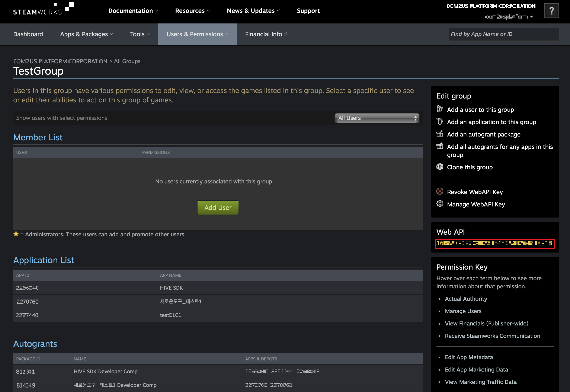Click the red Revoke WebAPI Key icon
Image resolution: width=570 pixels, height=392 pixels.
[439, 191]
